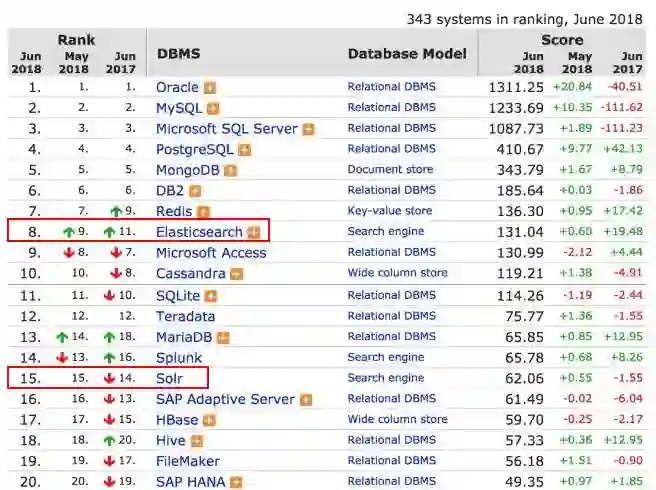The height and width of the screenshot is (490, 656).
Task: Open the info icon next to SAP HANA
Action: click(236, 482)
